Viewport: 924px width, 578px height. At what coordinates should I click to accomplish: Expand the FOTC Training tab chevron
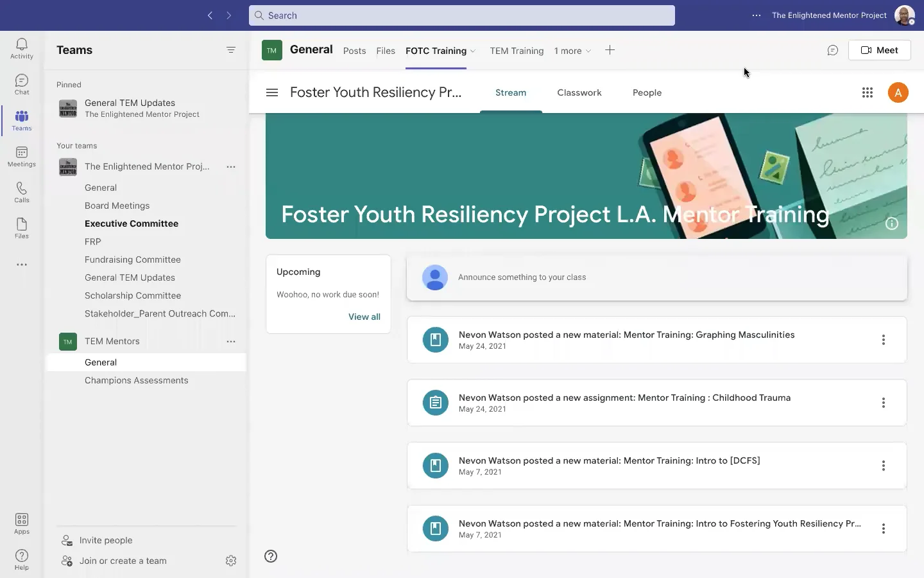coord(473,51)
